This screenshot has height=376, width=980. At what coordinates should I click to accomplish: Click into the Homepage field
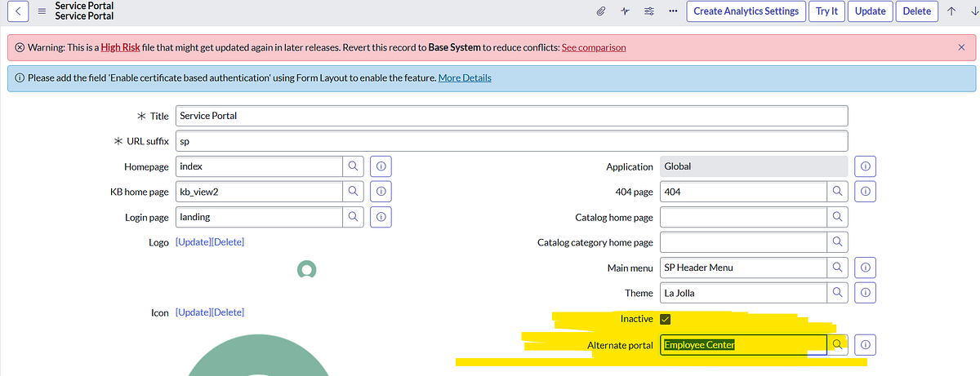click(x=259, y=166)
